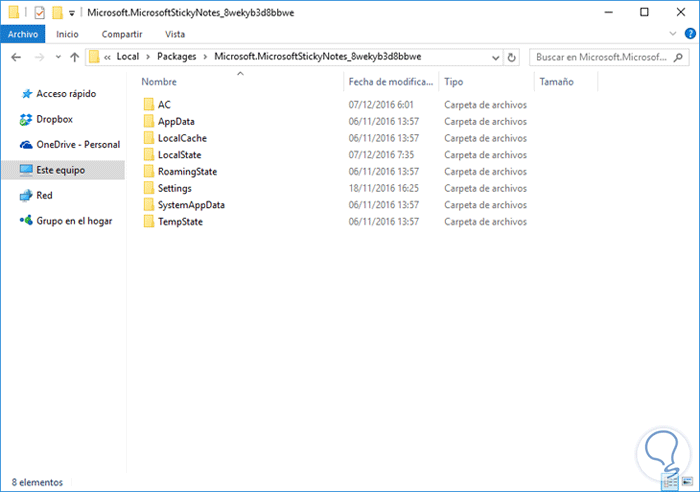The width and height of the screenshot is (700, 492).
Task: Select the RoamingState folder
Action: point(187,172)
